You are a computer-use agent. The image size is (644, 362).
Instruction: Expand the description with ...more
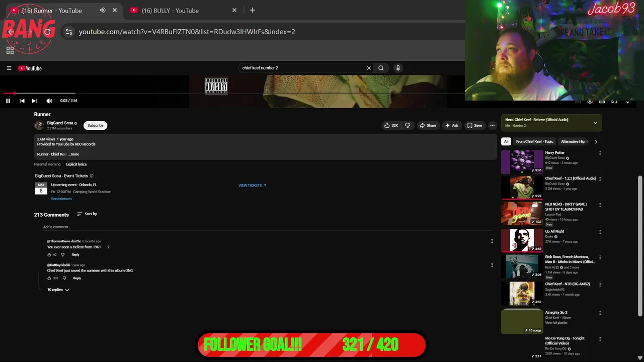click(73, 154)
